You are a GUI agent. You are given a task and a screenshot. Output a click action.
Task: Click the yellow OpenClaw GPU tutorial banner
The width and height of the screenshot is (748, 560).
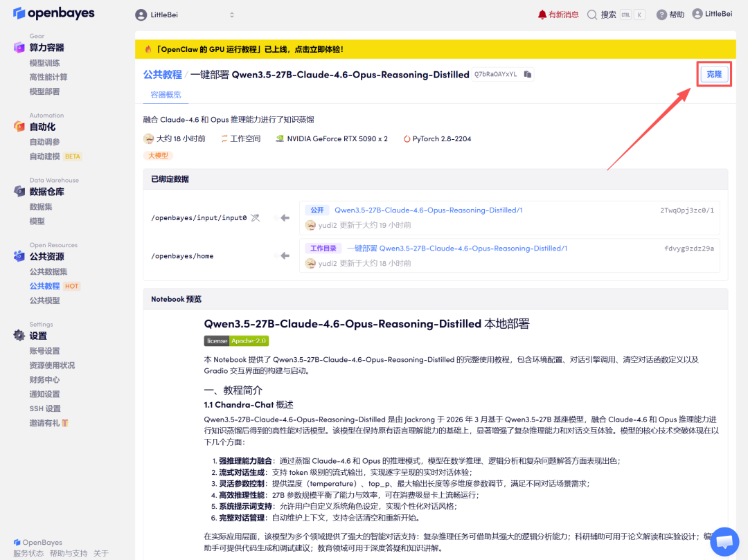(435, 49)
